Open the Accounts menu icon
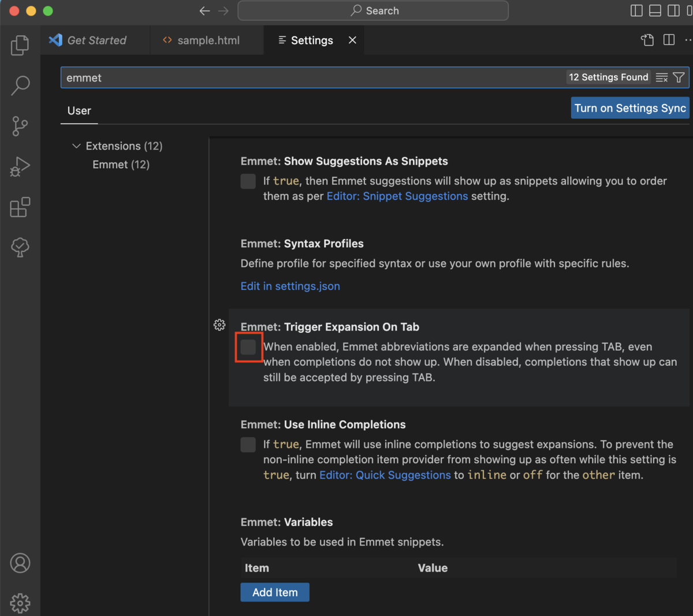The width and height of the screenshot is (693, 616). (20, 563)
